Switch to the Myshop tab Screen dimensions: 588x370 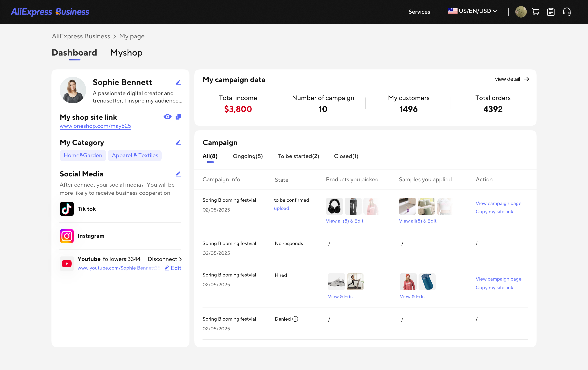point(126,52)
